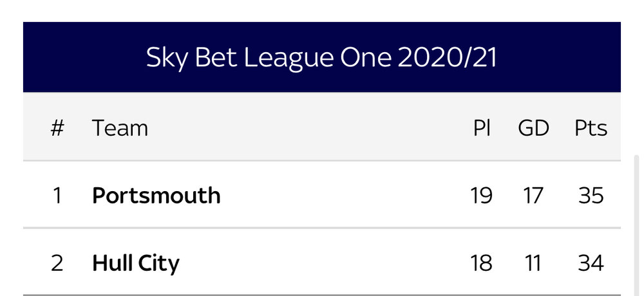Select the Pl column header
This screenshot has height=296, width=644.
click(482, 127)
